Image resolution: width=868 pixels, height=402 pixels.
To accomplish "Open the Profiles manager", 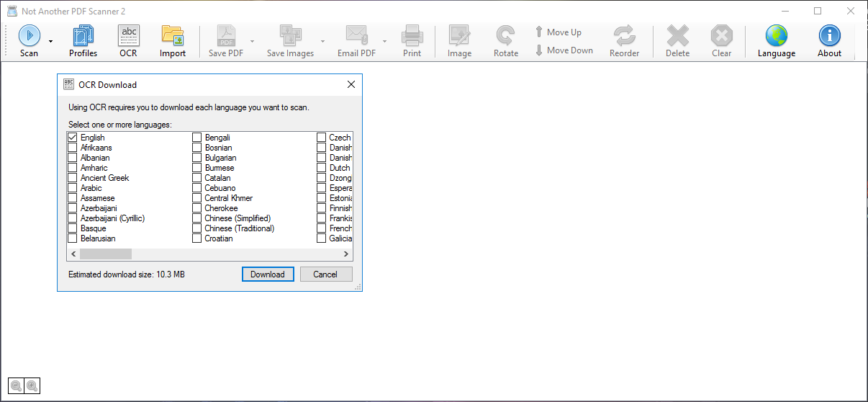I will point(83,41).
